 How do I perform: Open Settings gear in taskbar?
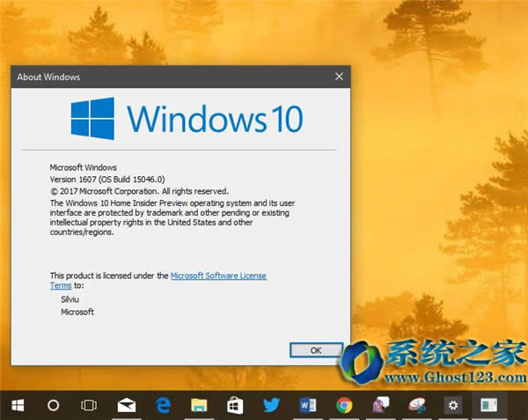click(453, 405)
